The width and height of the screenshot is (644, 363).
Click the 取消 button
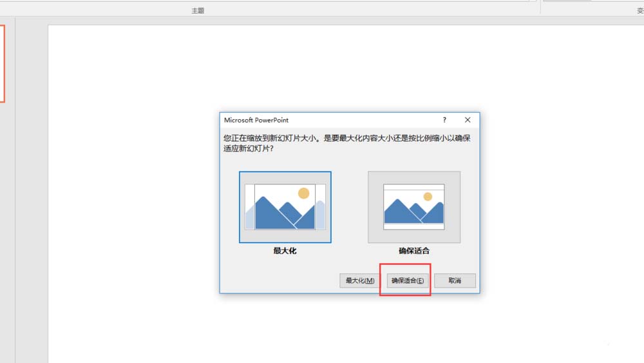[x=455, y=280]
